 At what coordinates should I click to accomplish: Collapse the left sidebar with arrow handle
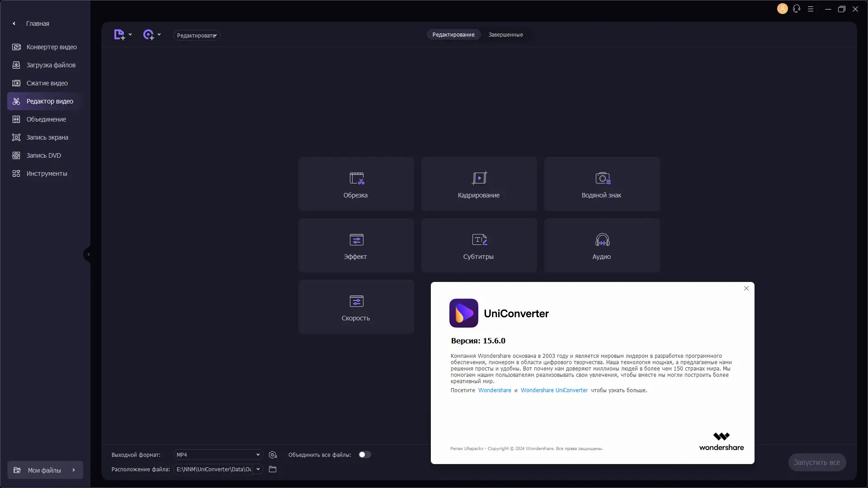click(x=88, y=254)
